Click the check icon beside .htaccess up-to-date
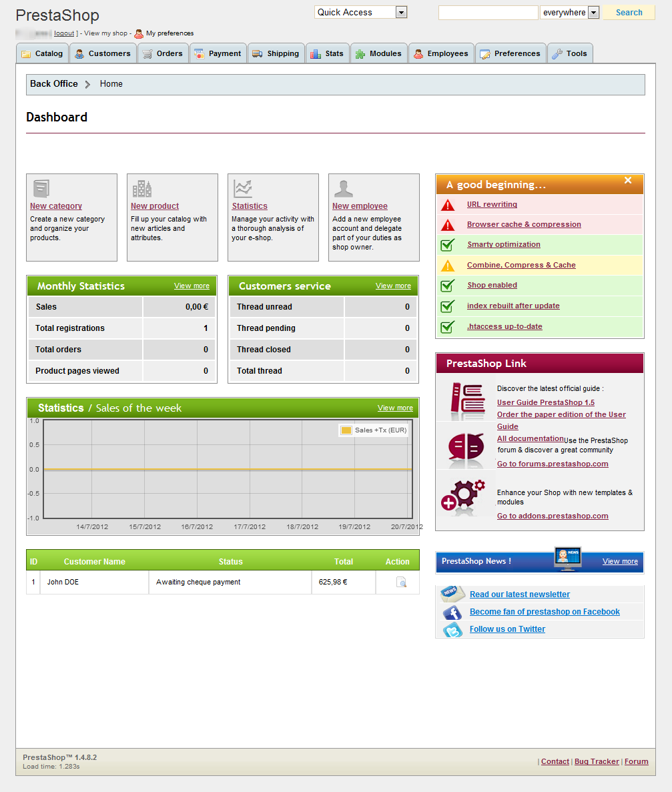This screenshot has width=672, height=792. [x=448, y=327]
